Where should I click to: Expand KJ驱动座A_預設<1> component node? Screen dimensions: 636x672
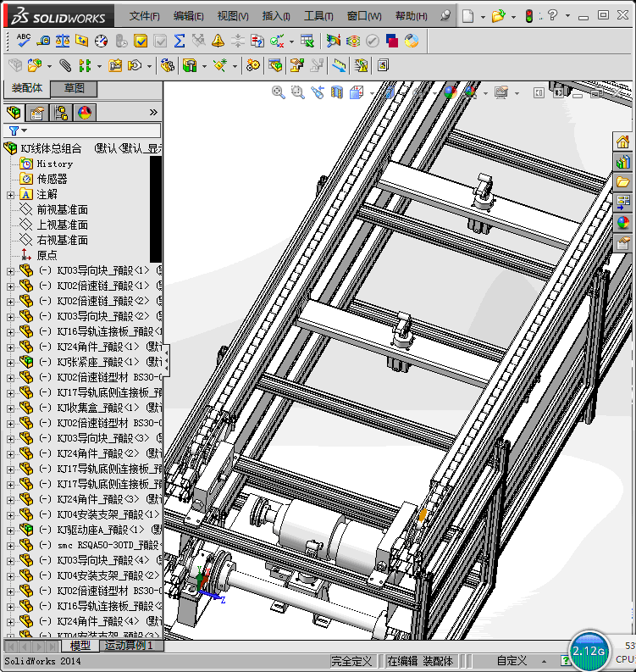pyautogui.click(x=10, y=530)
